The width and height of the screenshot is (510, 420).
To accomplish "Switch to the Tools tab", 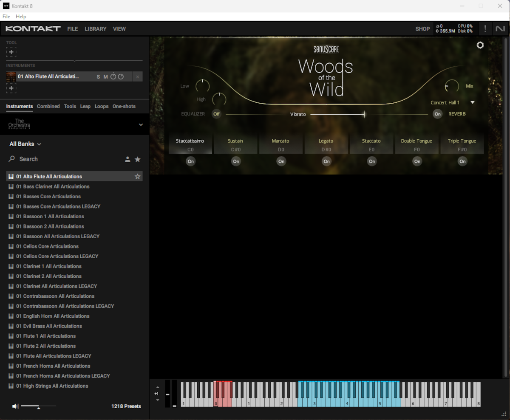I will coord(70,106).
